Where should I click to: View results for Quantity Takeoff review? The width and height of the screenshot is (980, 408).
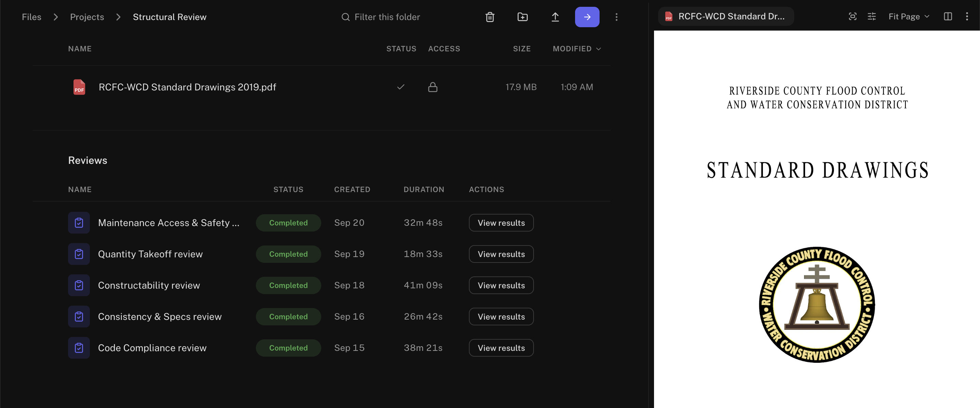(x=501, y=254)
